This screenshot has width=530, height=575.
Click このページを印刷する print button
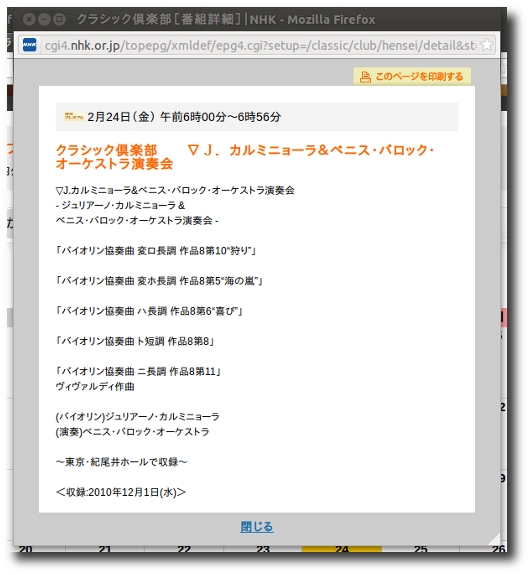click(x=412, y=76)
